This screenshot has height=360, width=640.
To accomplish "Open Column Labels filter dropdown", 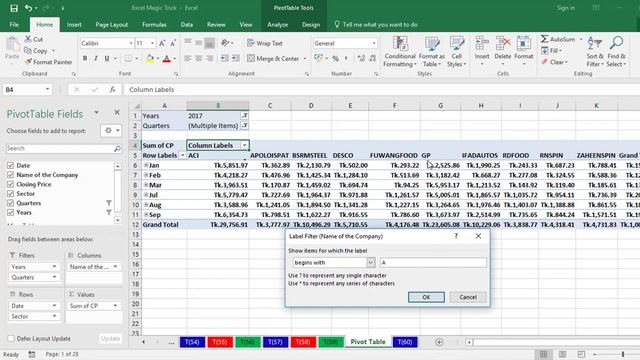I will pos(244,145).
